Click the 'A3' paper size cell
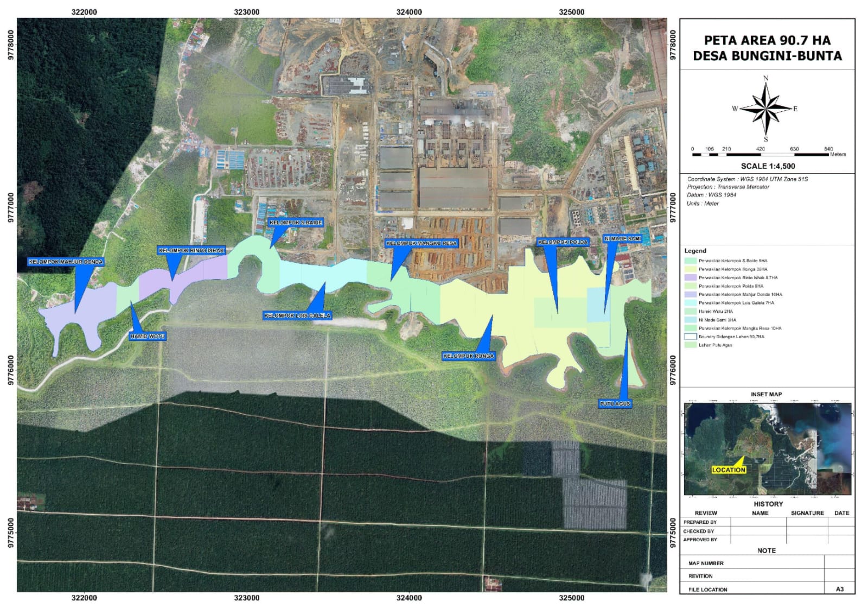 click(x=840, y=589)
